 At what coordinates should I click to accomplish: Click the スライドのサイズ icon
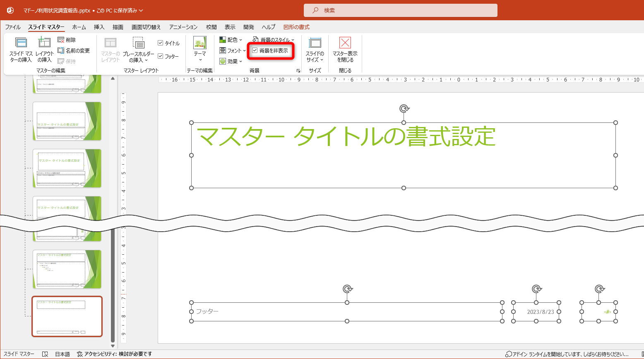[x=315, y=50]
